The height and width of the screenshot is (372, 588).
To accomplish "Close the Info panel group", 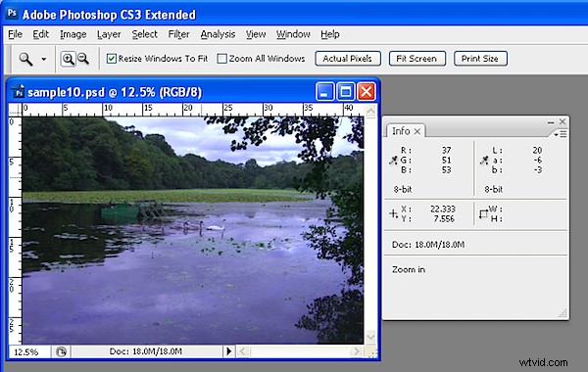I will pos(563,121).
